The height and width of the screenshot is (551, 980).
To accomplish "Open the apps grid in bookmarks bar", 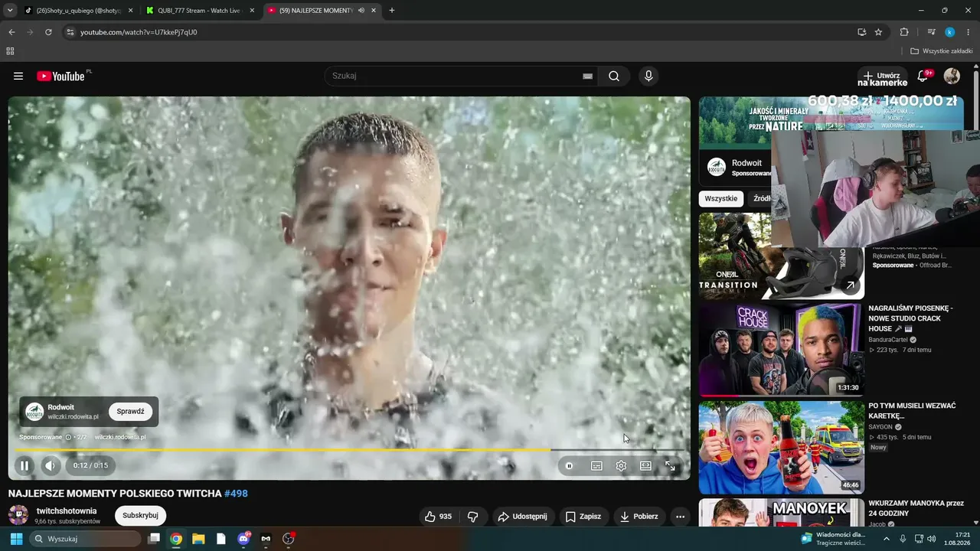I will point(10,51).
